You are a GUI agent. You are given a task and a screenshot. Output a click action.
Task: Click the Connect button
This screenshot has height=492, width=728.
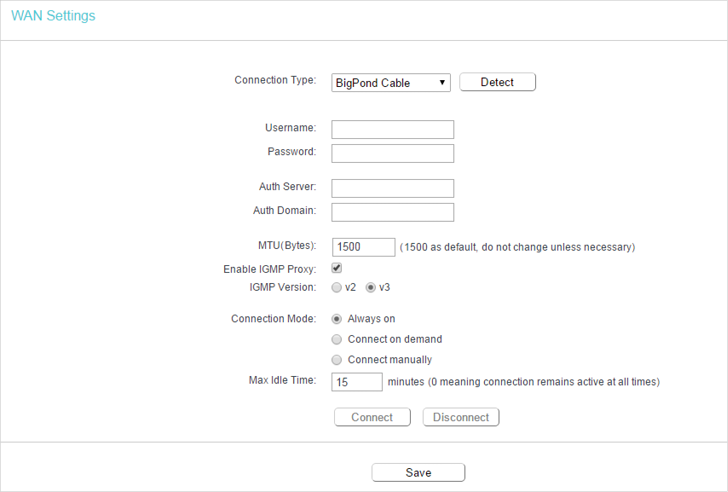(x=372, y=417)
